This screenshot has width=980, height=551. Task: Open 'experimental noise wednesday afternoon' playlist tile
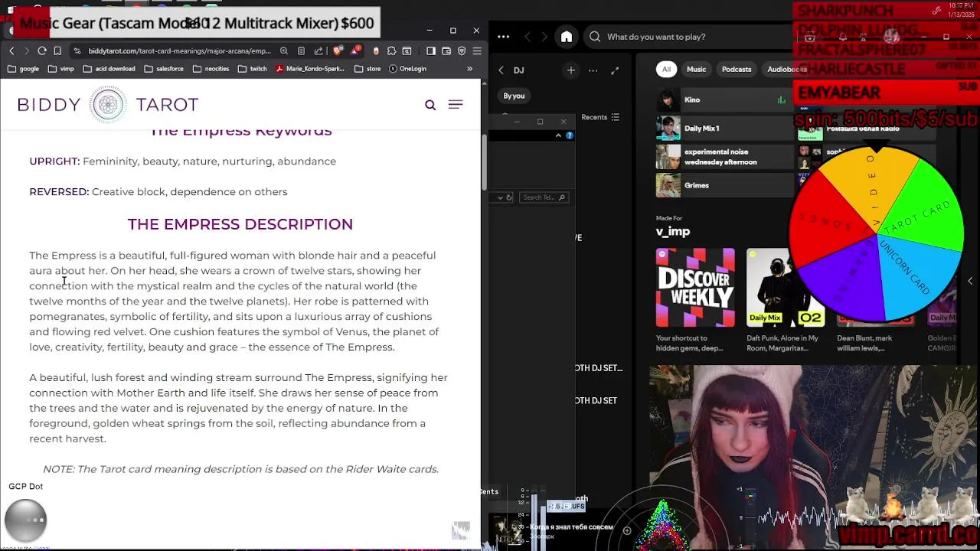(x=724, y=157)
